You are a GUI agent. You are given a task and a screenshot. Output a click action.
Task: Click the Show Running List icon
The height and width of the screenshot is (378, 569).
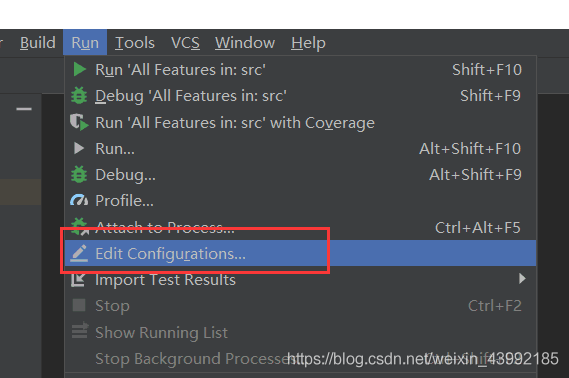coord(80,330)
